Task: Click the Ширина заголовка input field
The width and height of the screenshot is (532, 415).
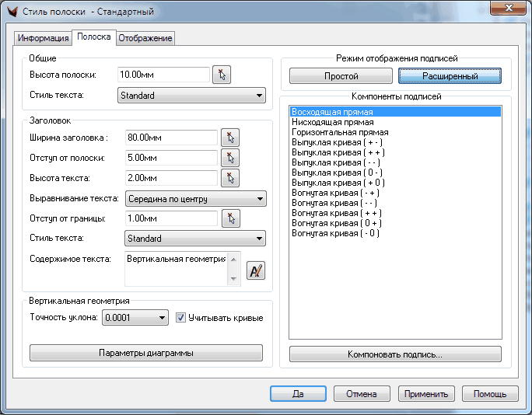Action: coord(170,138)
